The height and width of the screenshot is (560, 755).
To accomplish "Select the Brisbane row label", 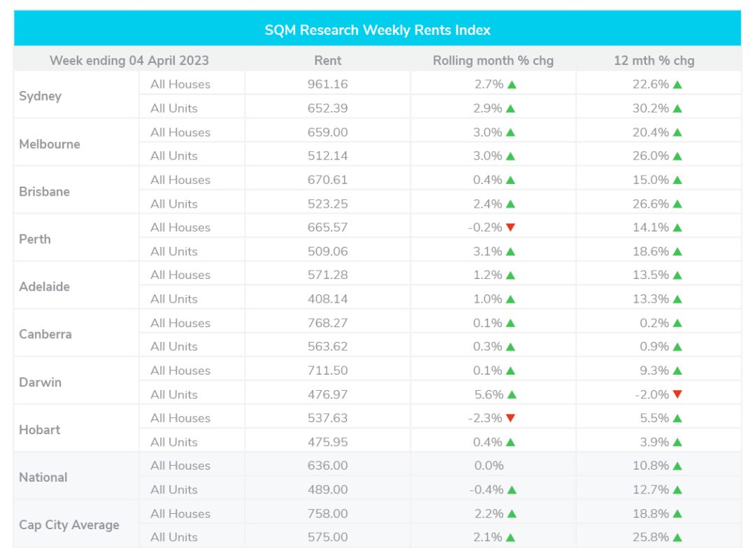I will pyautogui.click(x=44, y=192).
